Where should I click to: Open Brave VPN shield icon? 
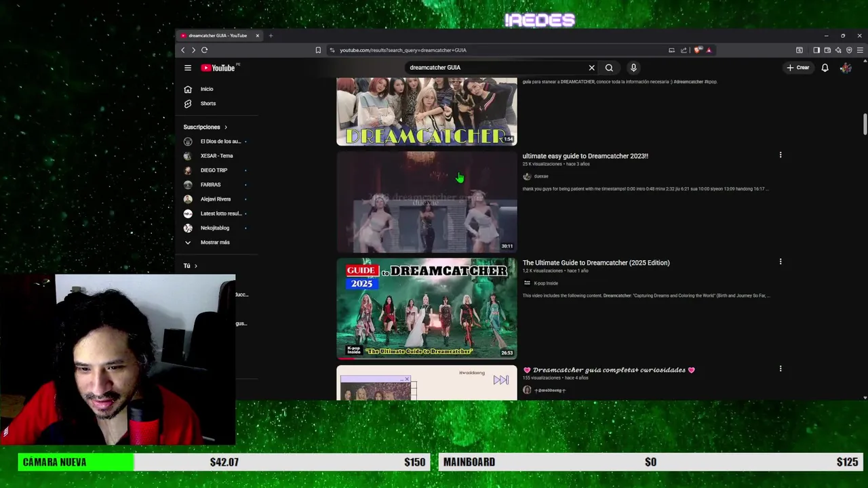[849, 50]
